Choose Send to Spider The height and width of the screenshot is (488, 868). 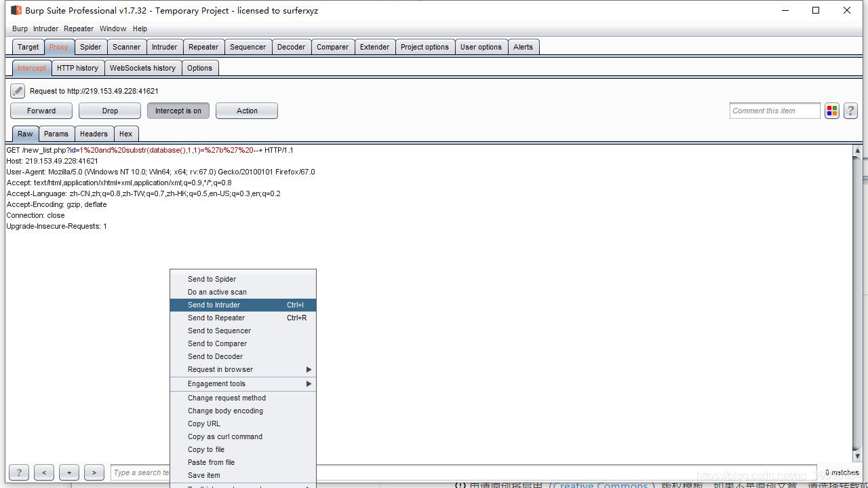(x=243, y=279)
